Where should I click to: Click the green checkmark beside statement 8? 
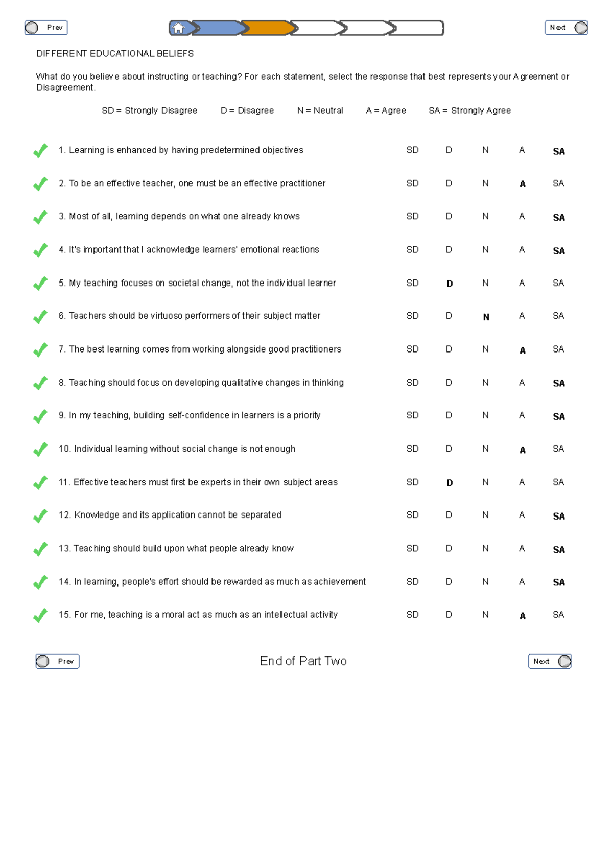(40, 383)
